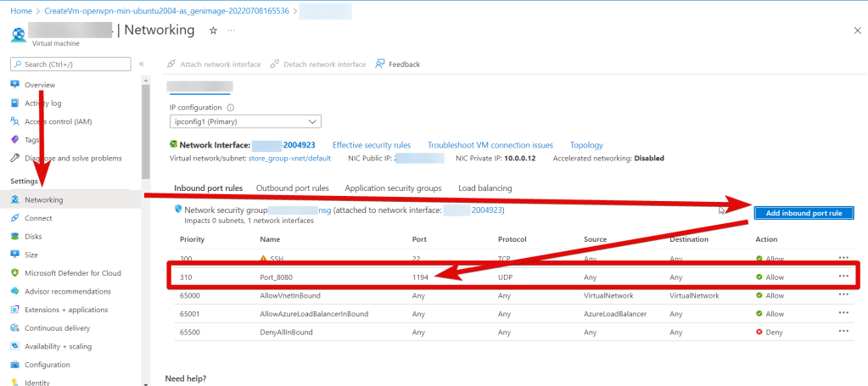Click the network security group shield icon
Image resolution: width=868 pixels, height=386 pixels.
coord(178,210)
